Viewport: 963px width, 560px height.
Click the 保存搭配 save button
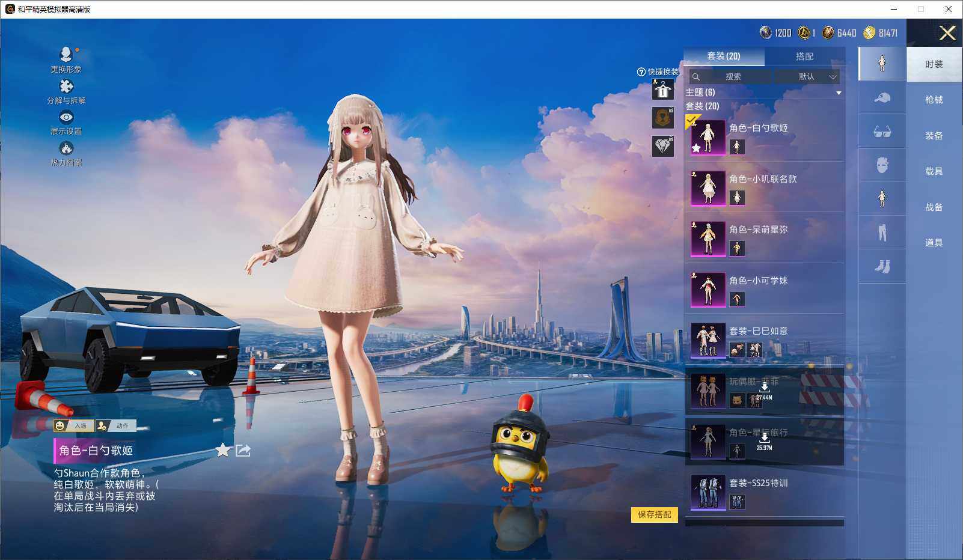pos(655,515)
